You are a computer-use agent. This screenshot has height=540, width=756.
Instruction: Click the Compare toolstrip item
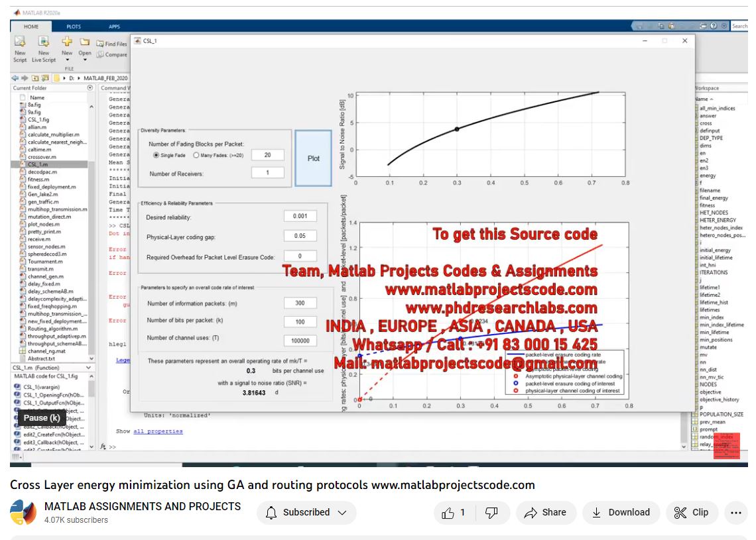coord(112,54)
